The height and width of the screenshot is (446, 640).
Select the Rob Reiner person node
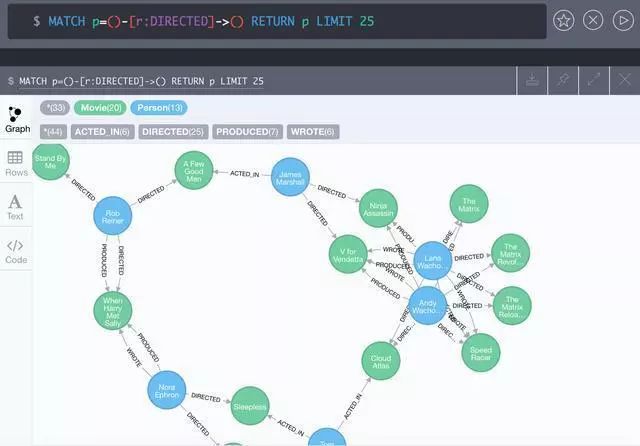tap(113, 216)
